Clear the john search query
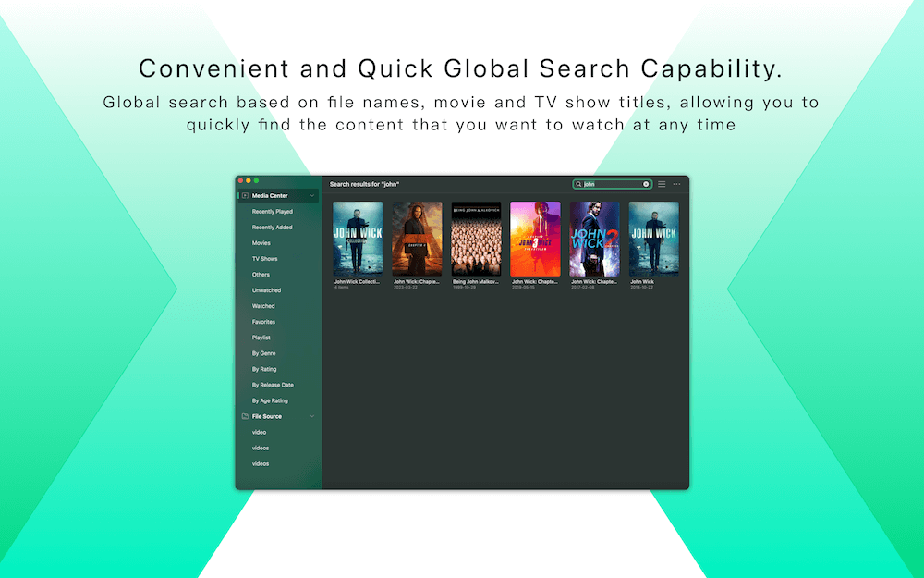924x578 pixels. click(645, 184)
